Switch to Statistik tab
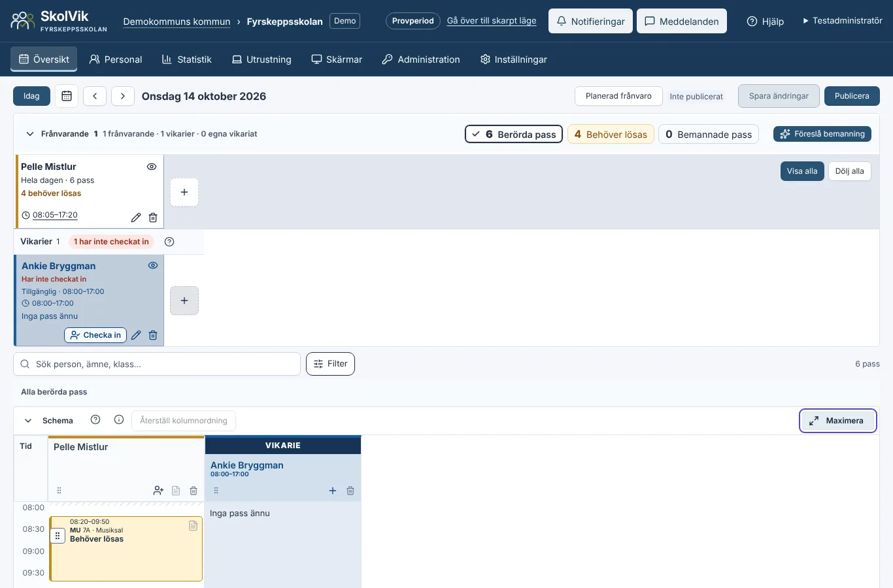The height and width of the screenshot is (588, 893). 187,59
